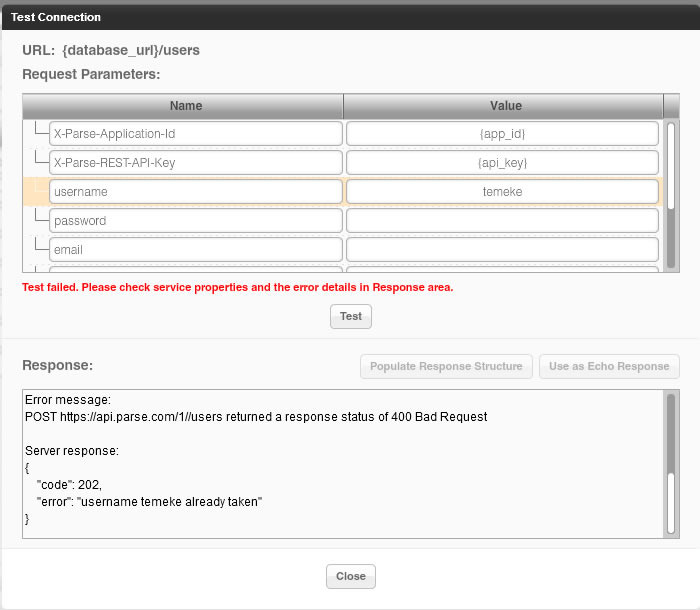The width and height of the screenshot is (700, 610).
Task: Click the Response area scrollbar
Action: click(670, 440)
